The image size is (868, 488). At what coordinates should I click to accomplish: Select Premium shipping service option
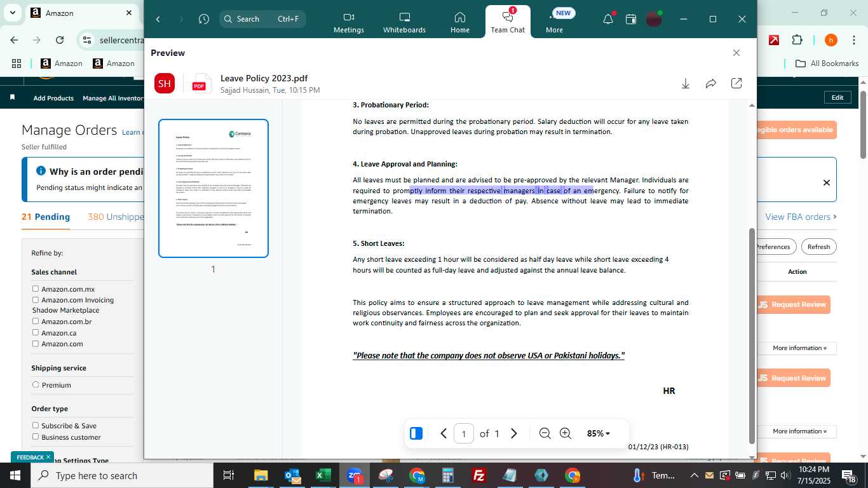pyautogui.click(x=36, y=384)
